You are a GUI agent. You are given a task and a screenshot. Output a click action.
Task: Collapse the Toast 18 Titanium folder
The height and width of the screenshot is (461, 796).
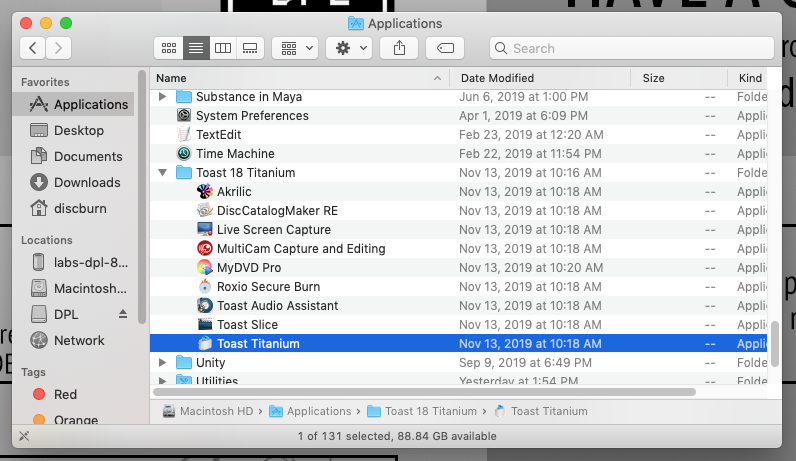point(162,173)
